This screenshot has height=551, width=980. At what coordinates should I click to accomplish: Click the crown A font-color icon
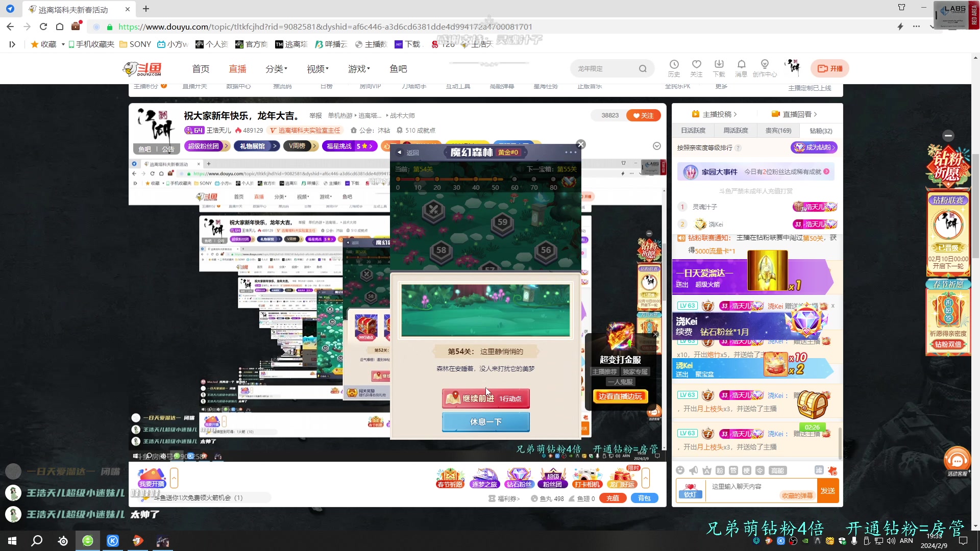click(x=706, y=470)
